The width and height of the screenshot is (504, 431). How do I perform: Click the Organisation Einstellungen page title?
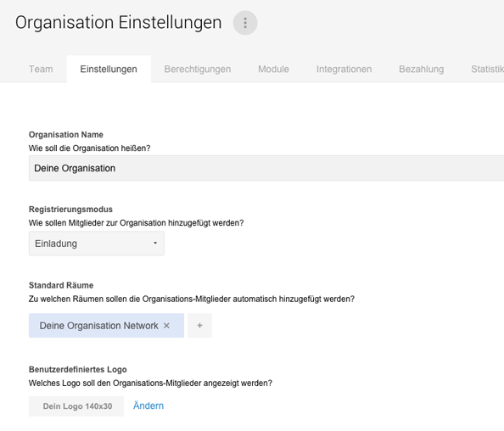pyautogui.click(x=118, y=23)
